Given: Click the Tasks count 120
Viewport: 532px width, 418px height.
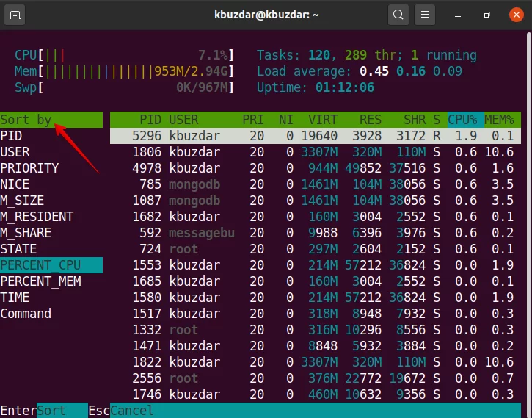Looking at the screenshot, I should tap(319, 55).
